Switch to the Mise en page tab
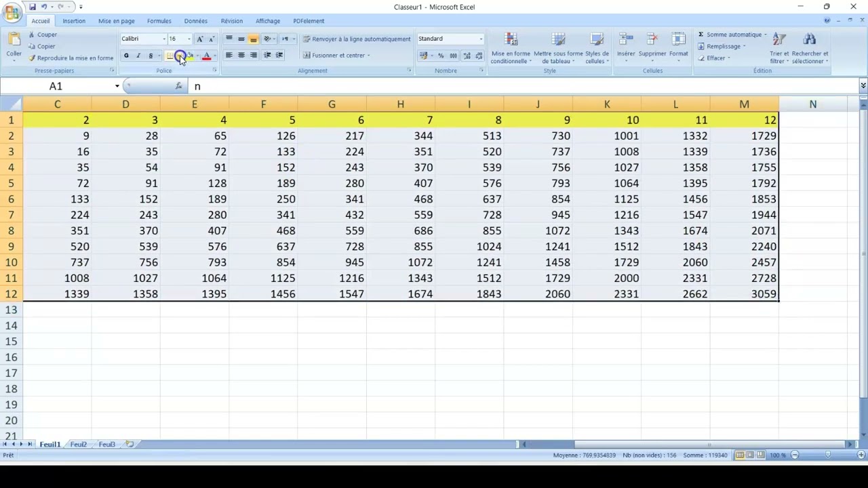This screenshot has width=868, height=488. [x=116, y=21]
